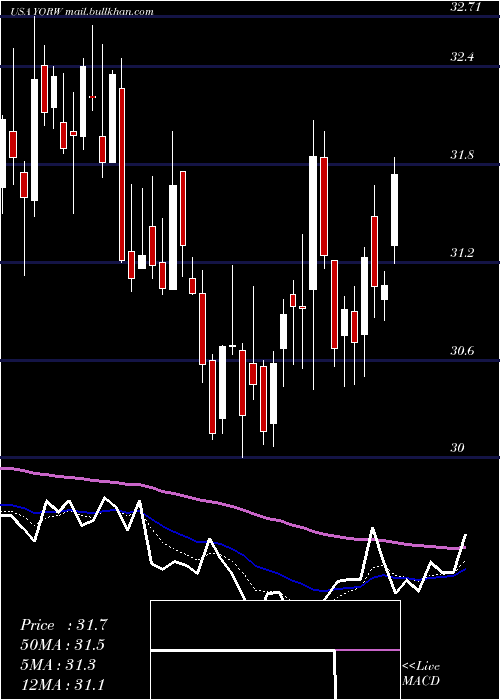This screenshot has width=500, height=700.
Task: Click the last white candlestick on the right
Action: [395, 210]
